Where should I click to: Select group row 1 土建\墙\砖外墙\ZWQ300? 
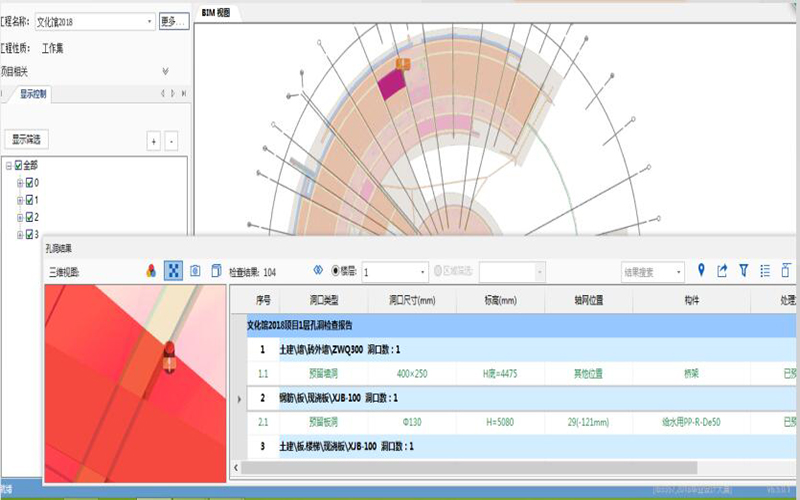521,349
